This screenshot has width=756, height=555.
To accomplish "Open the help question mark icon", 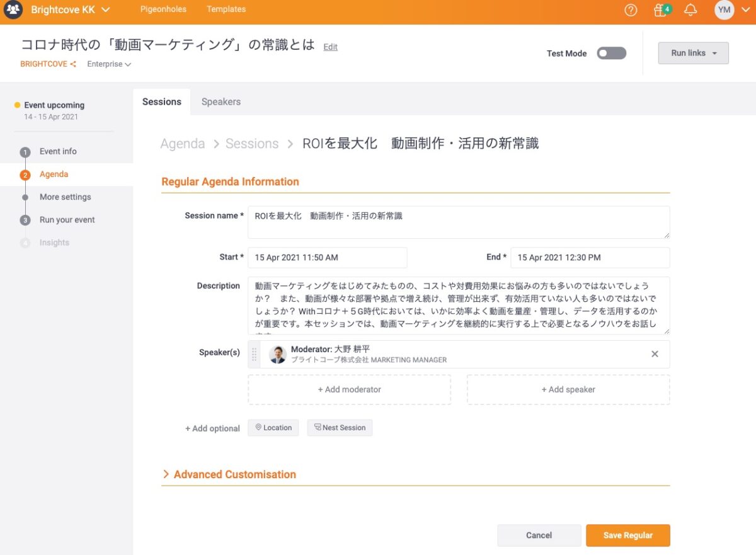I will pyautogui.click(x=631, y=10).
